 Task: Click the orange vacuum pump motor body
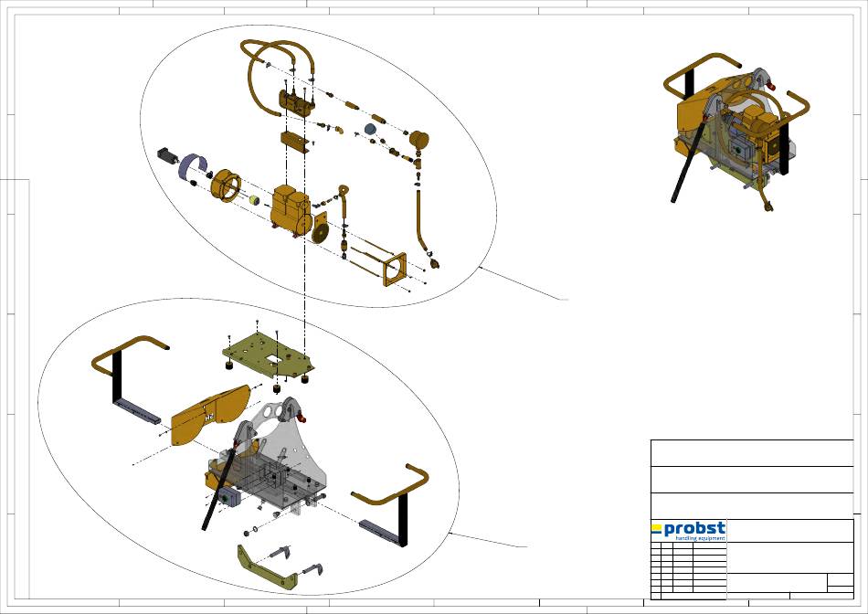point(291,211)
